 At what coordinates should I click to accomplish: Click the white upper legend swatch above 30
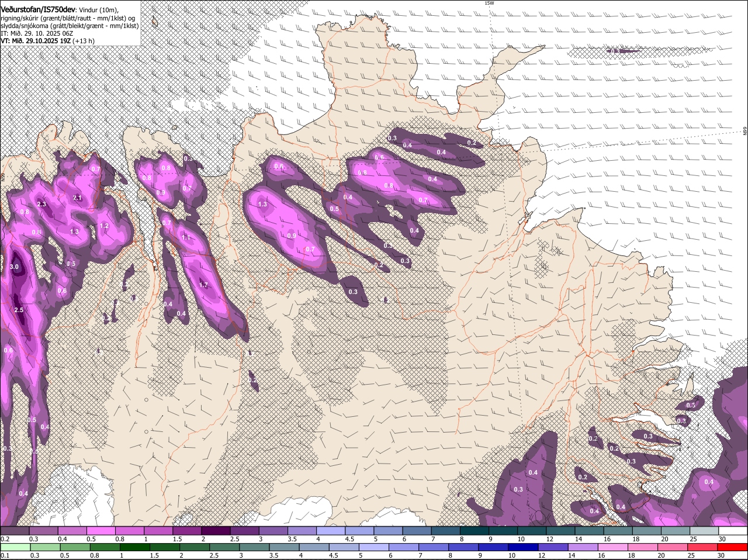[733, 531]
